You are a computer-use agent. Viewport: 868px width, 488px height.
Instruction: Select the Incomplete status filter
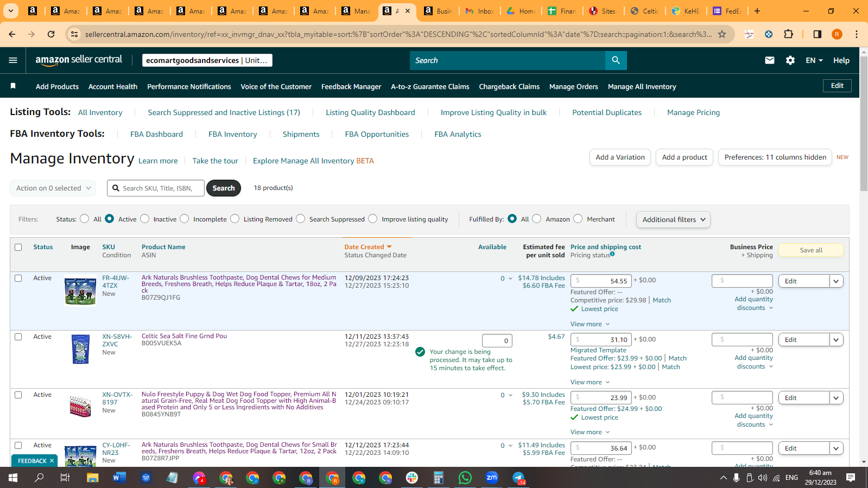pyautogui.click(x=185, y=219)
